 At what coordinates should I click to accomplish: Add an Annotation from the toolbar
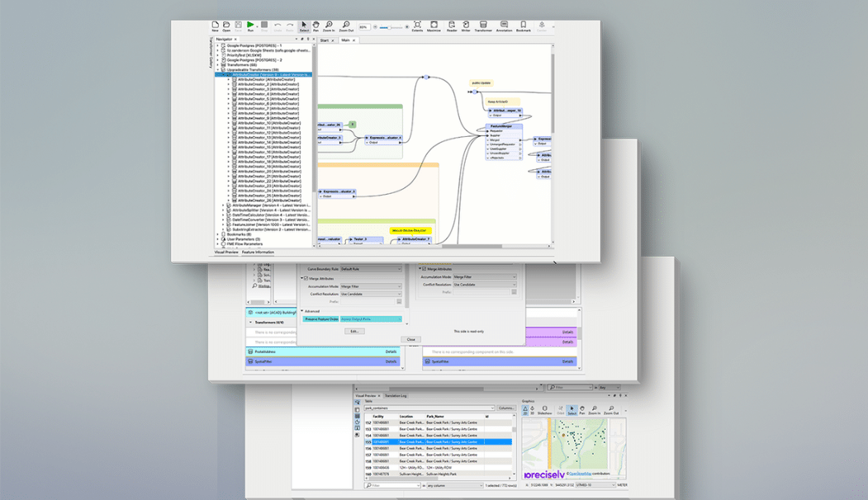[504, 26]
